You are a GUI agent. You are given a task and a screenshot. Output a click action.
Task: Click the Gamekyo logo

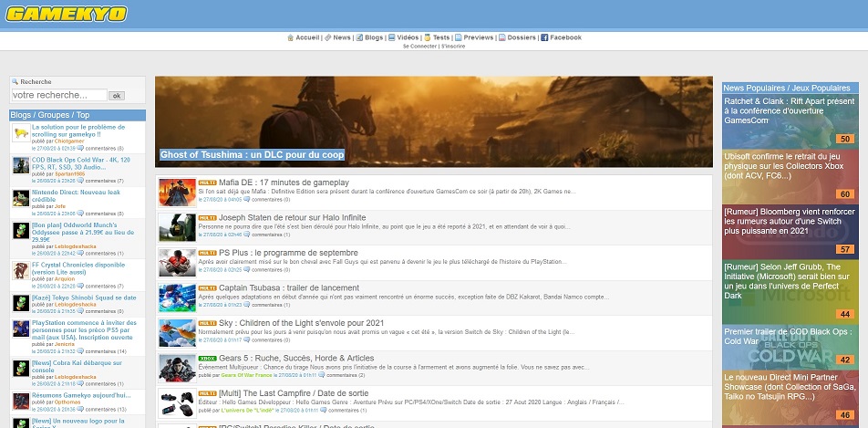point(67,14)
